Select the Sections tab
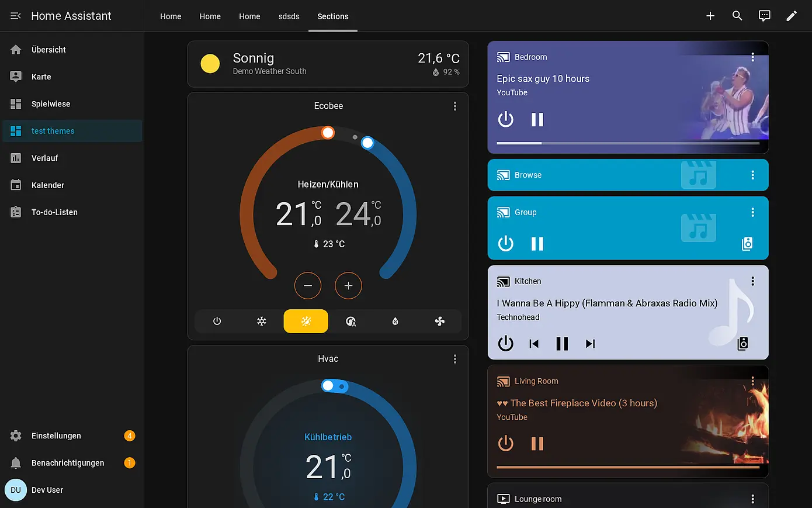 coord(333,16)
